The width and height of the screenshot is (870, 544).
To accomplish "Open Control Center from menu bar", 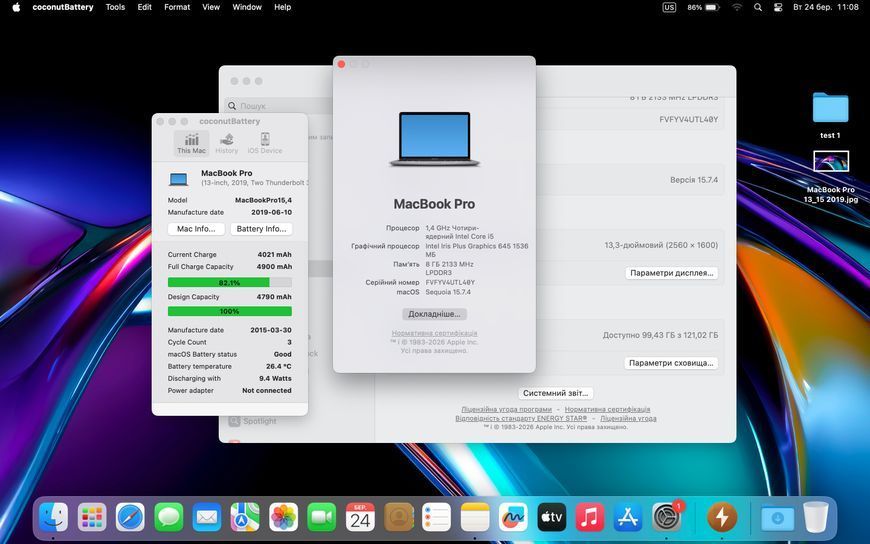I will pyautogui.click(x=778, y=7).
